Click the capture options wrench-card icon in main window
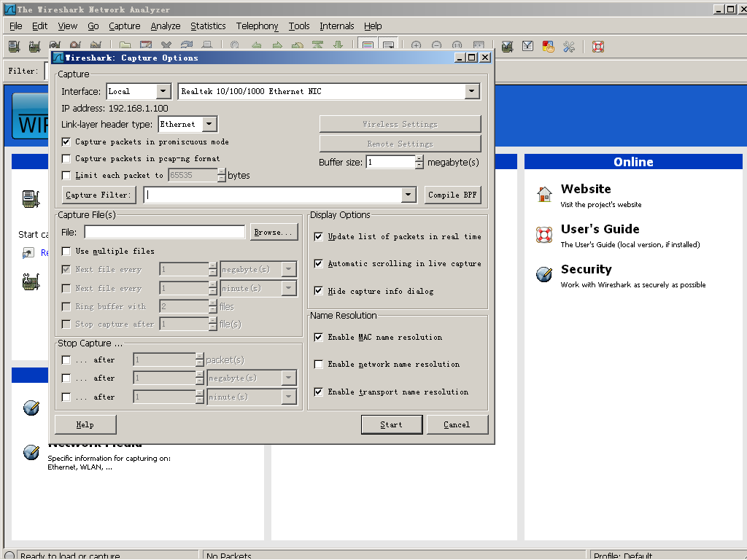The width and height of the screenshot is (747, 560). 31,281
